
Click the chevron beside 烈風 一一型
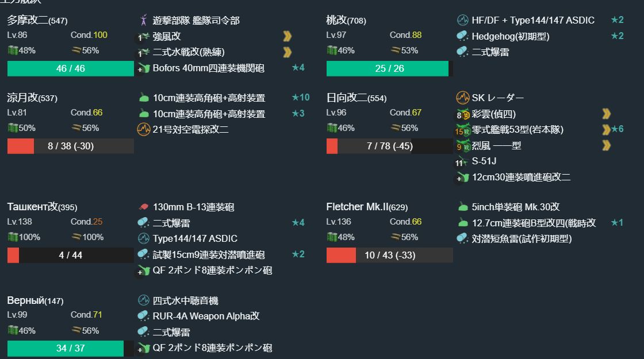(x=605, y=146)
